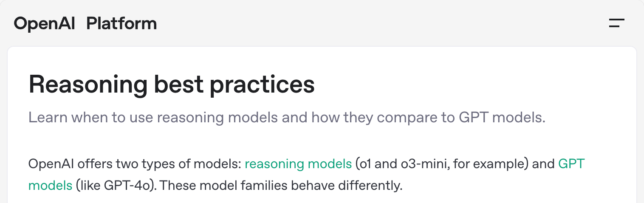644x203 pixels.
Task: Click the OpenAI logo in header
Action: pyautogui.click(x=45, y=23)
